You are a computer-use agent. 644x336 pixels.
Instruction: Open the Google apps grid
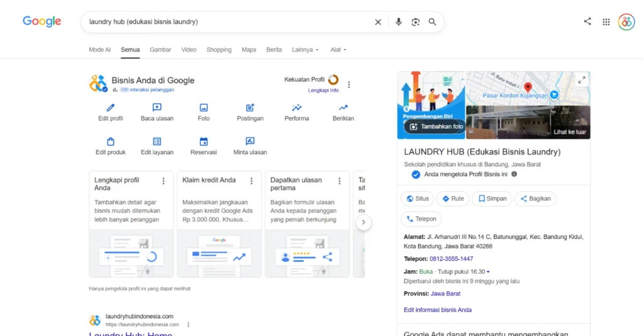[606, 22]
